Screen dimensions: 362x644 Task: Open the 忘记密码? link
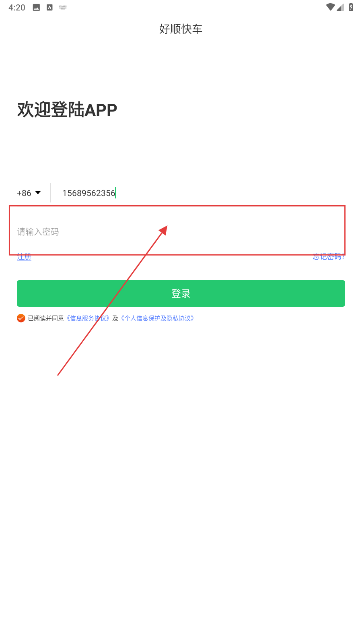(329, 257)
